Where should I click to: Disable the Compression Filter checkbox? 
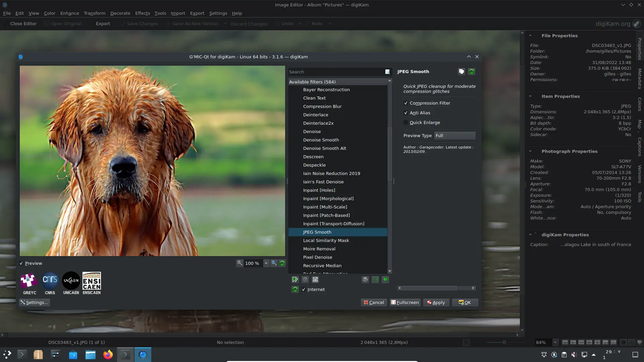(406, 103)
